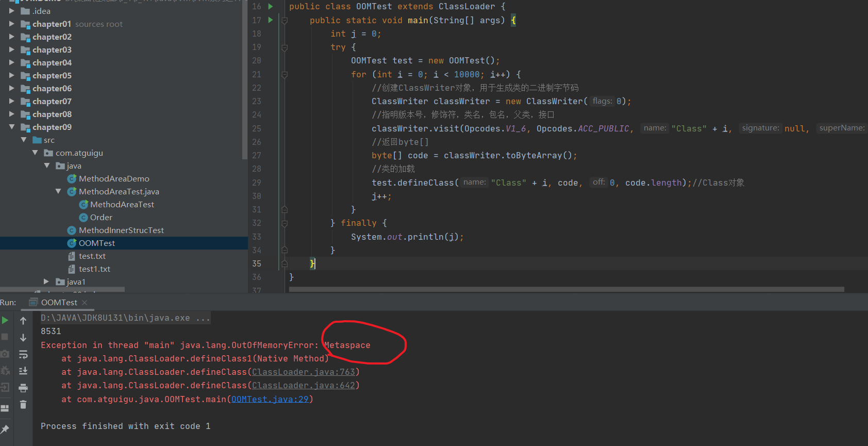This screenshot has height=446, width=868.
Task: Expand the chapter03 folder arrow
Action: point(12,49)
